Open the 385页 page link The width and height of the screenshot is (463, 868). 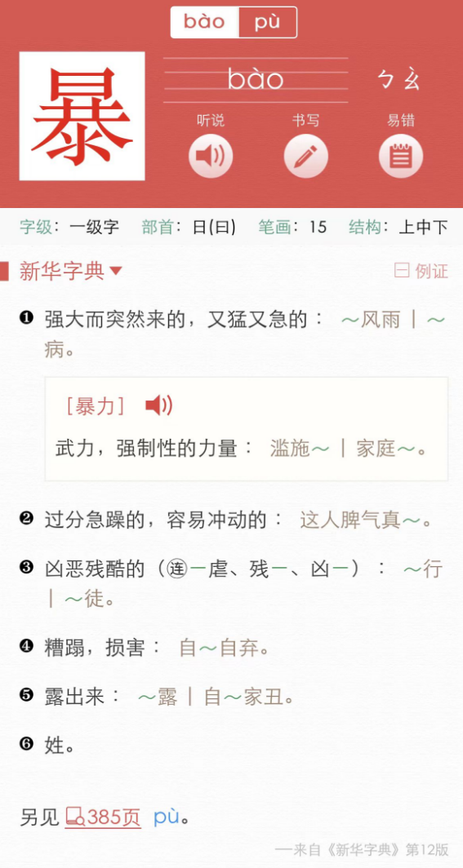tap(114, 817)
